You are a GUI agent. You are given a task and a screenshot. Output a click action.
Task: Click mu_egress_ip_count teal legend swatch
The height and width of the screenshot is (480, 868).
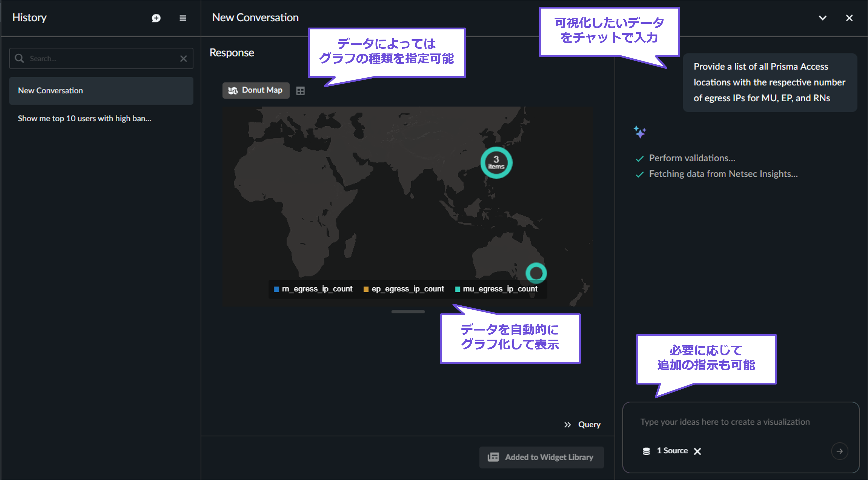457,289
